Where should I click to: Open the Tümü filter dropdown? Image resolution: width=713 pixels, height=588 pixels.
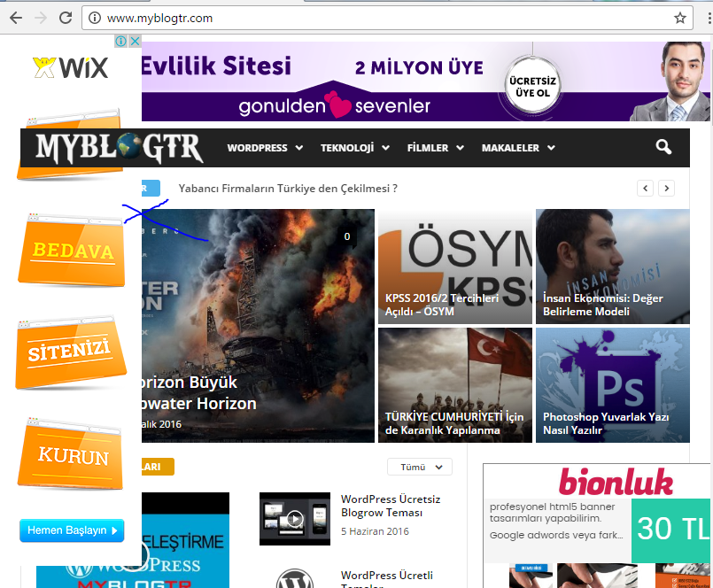(x=420, y=467)
